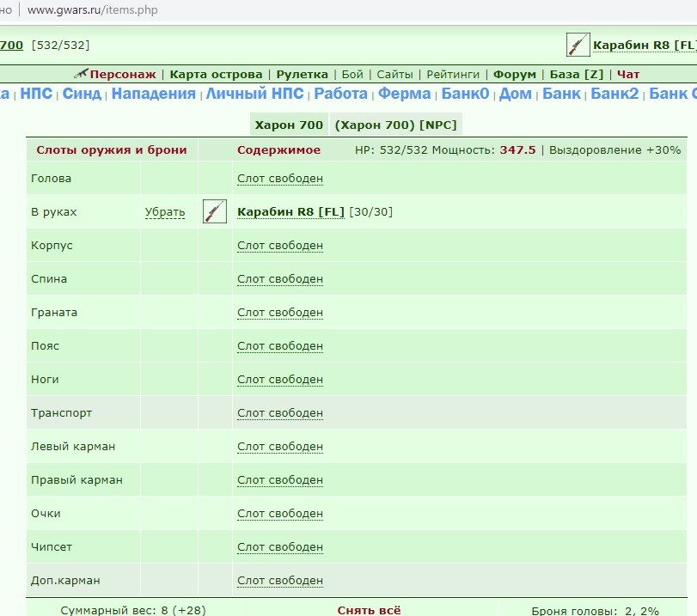Image resolution: width=697 pixels, height=616 pixels.
Task: Click Слот свободен in the Чипсет row
Action: [280, 547]
